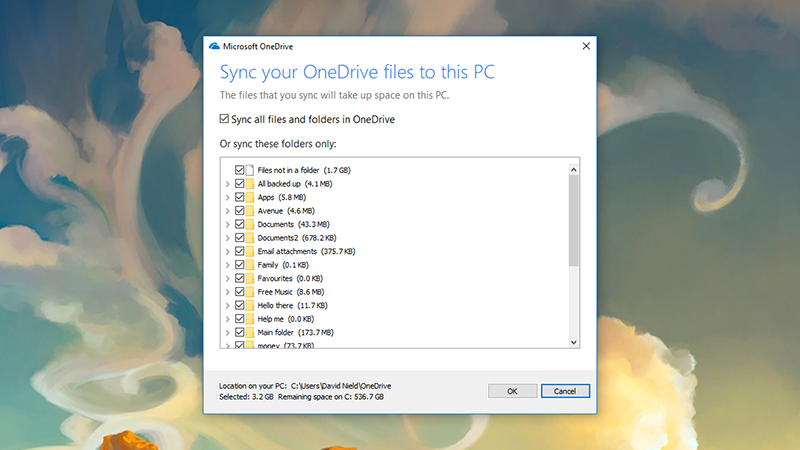Image resolution: width=800 pixels, height=450 pixels.
Task: Uncheck the All backed up checkbox
Action: click(x=239, y=184)
